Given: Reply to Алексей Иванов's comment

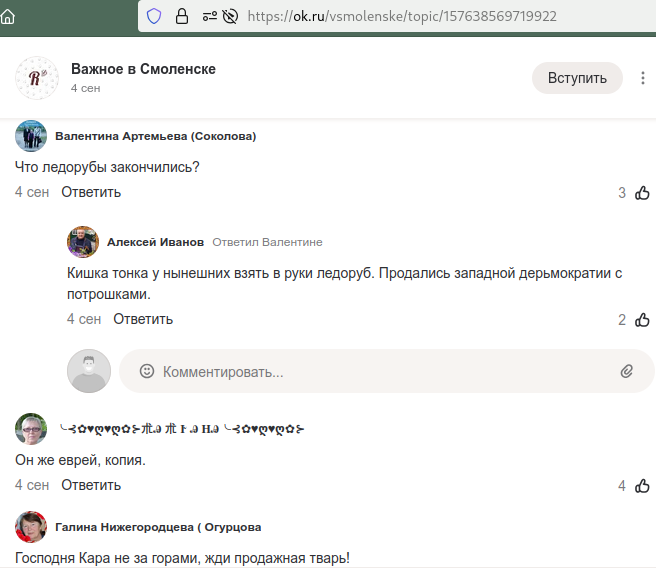Looking at the screenshot, I should (x=143, y=319).
